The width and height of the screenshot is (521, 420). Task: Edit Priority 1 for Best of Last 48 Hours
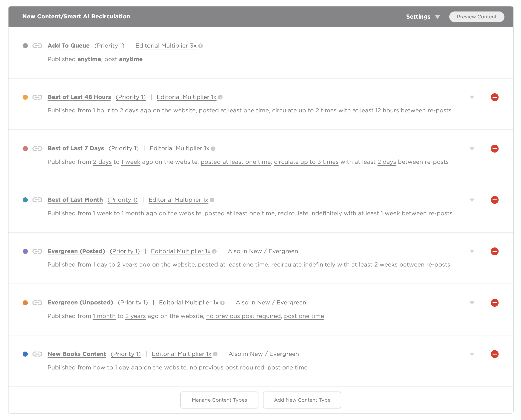(x=131, y=97)
